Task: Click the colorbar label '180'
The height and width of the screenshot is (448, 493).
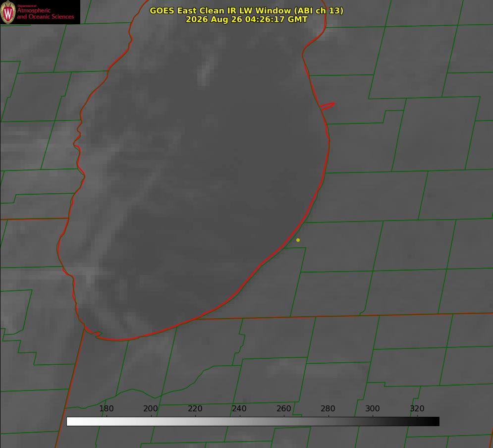Action: pos(106,408)
